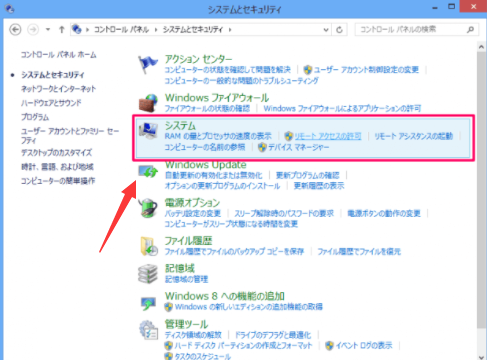Open ネットワークとインターネット category
Image resolution: width=487 pixels, height=360 pixels.
(59, 89)
